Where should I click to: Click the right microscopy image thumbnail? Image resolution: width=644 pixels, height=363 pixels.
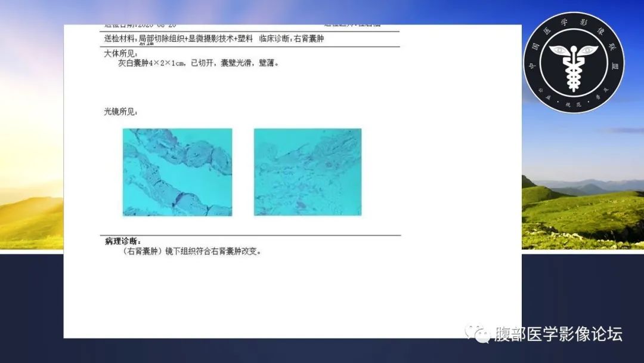tap(308, 172)
